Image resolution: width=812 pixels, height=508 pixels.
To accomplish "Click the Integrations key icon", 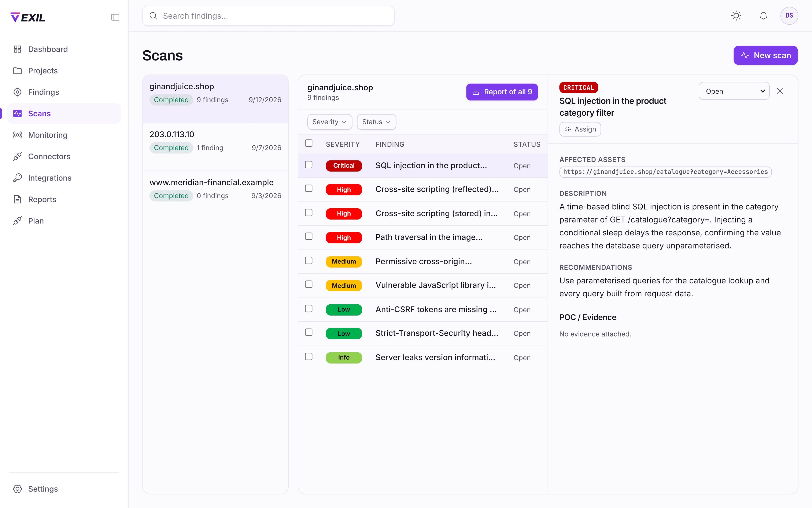I will (x=18, y=178).
